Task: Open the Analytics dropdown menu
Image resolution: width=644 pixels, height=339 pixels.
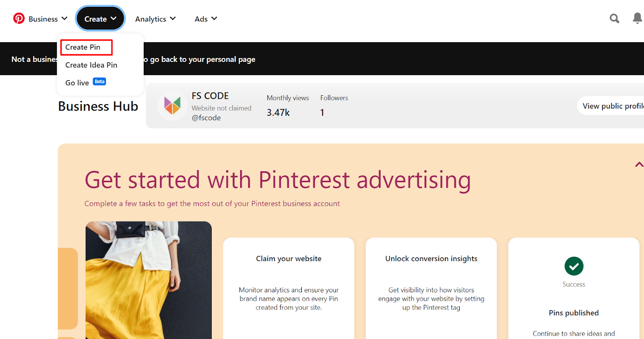Action: (x=155, y=19)
